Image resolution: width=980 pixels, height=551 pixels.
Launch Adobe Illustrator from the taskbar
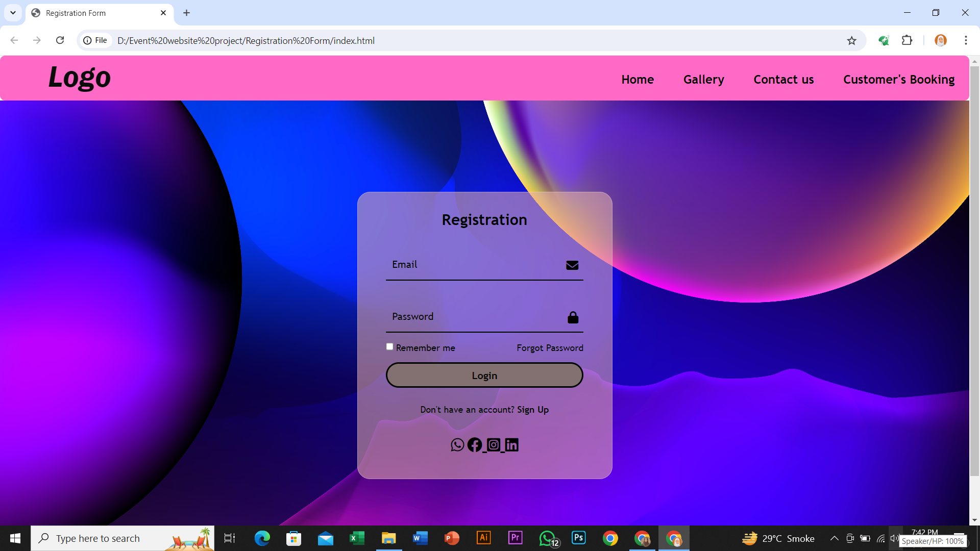pos(484,538)
